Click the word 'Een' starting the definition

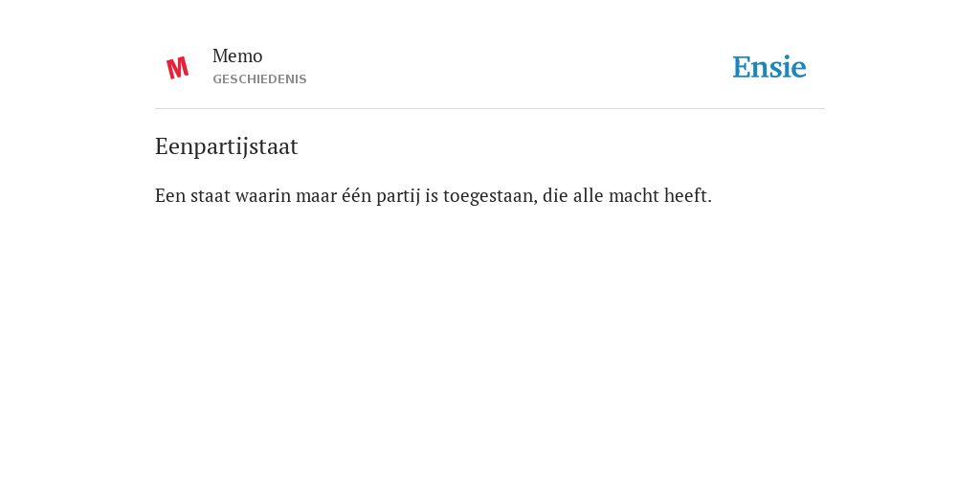(x=170, y=195)
